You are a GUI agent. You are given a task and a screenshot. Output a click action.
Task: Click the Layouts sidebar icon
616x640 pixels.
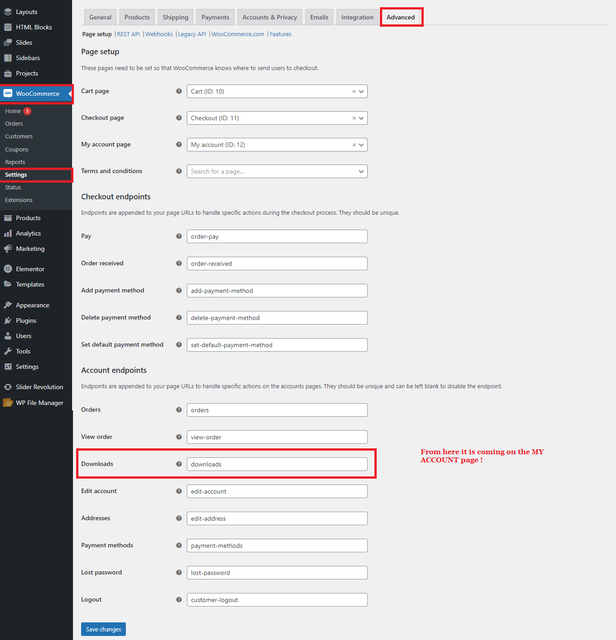point(8,12)
